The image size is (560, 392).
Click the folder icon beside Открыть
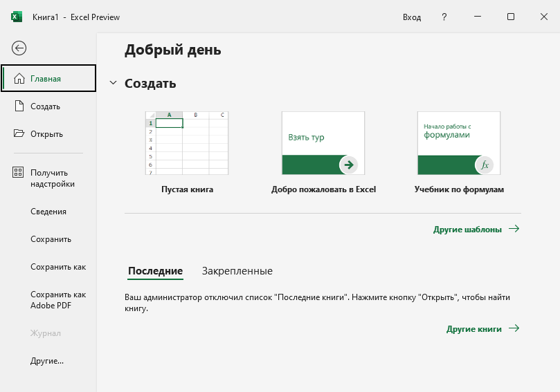(19, 133)
